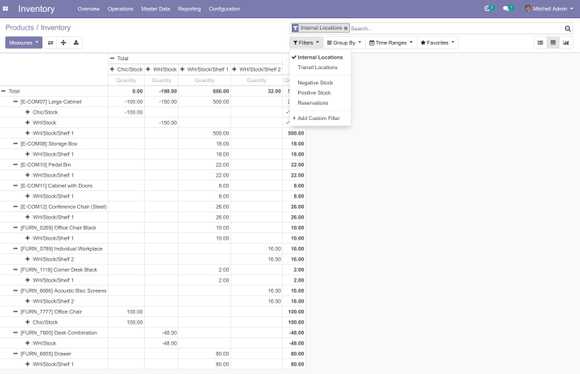The width and height of the screenshot is (580, 374).
Task: Open the Master Data menu
Action: click(x=155, y=9)
